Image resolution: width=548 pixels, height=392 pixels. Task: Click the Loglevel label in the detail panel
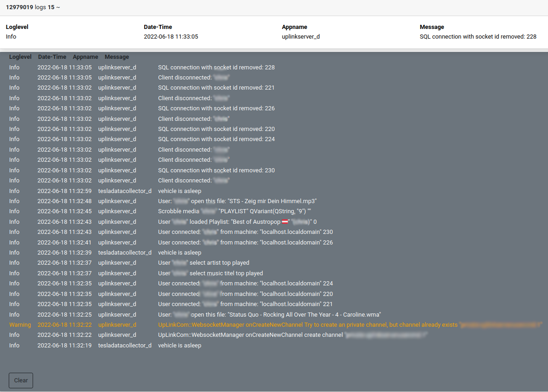click(x=17, y=27)
